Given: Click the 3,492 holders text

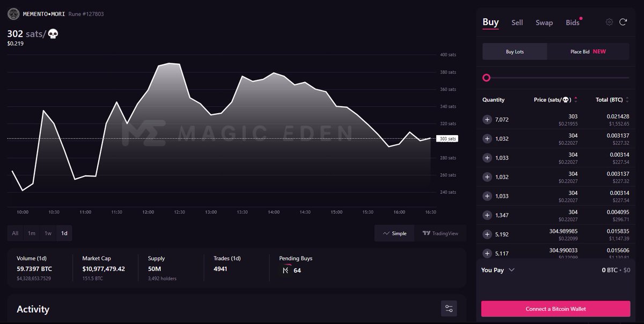Looking at the screenshot, I should [x=162, y=278].
